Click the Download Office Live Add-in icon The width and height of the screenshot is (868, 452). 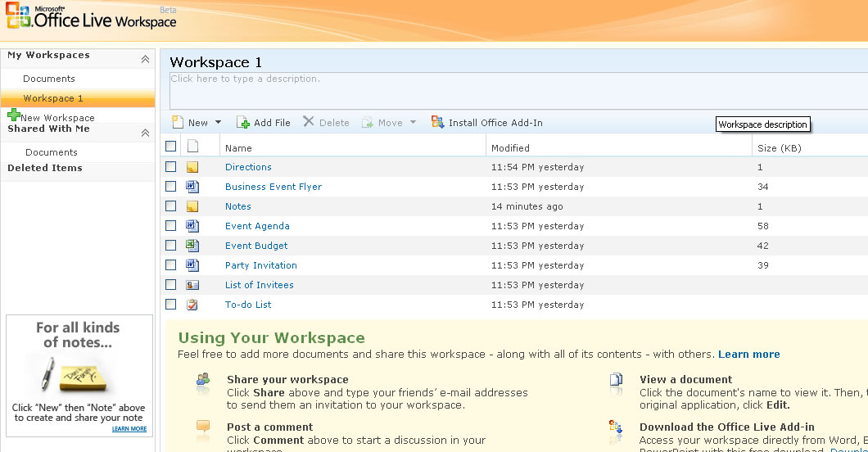point(616,427)
